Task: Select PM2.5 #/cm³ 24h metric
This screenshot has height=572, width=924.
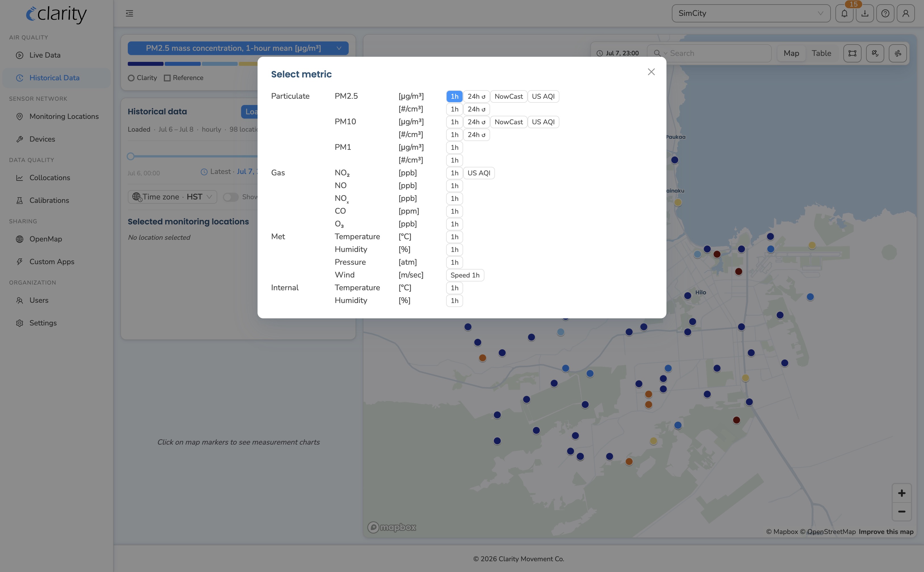Action: click(476, 109)
